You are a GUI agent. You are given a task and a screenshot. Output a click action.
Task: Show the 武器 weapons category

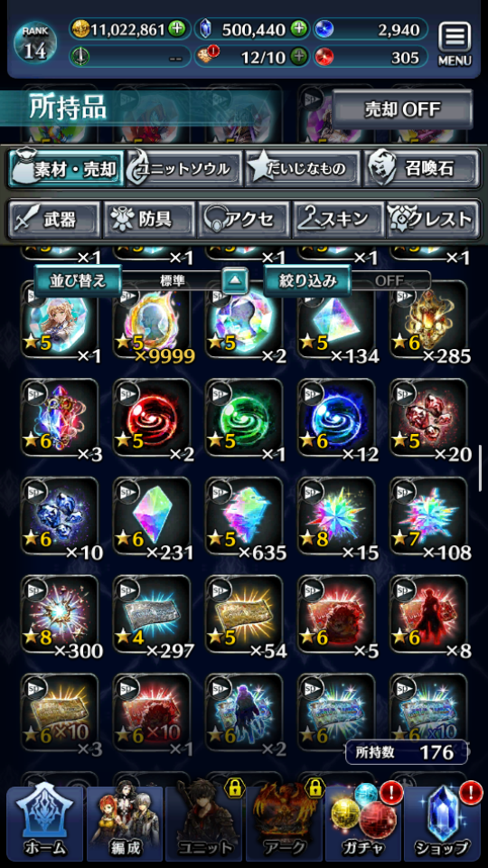(x=54, y=219)
